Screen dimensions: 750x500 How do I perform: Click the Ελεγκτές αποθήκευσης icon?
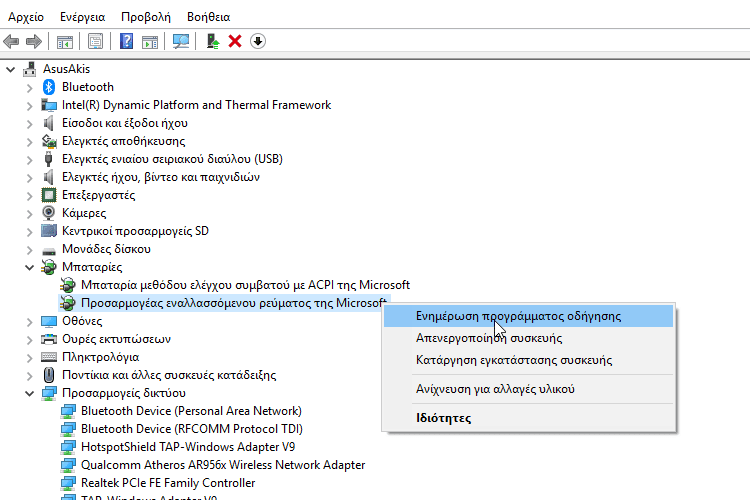click(49, 141)
